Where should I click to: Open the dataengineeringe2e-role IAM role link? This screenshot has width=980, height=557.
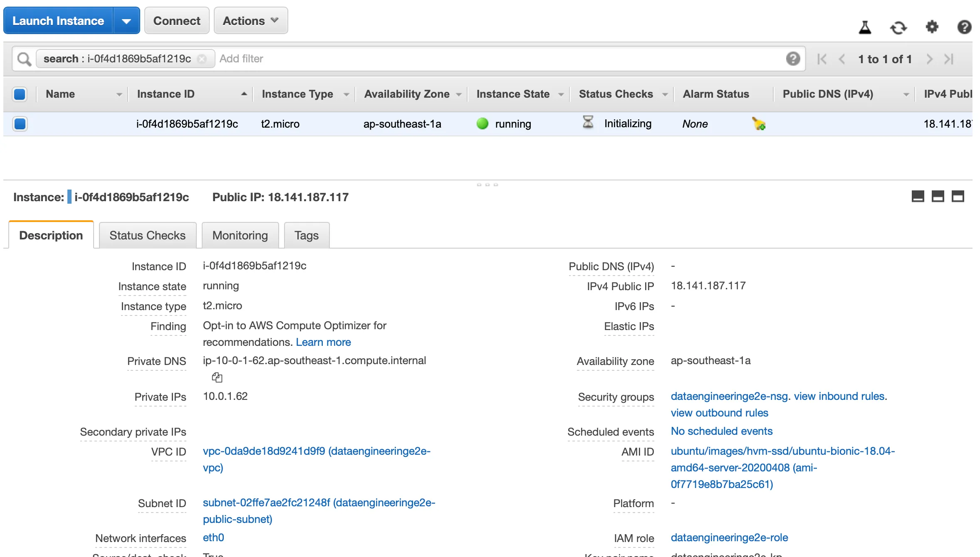coord(729,537)
